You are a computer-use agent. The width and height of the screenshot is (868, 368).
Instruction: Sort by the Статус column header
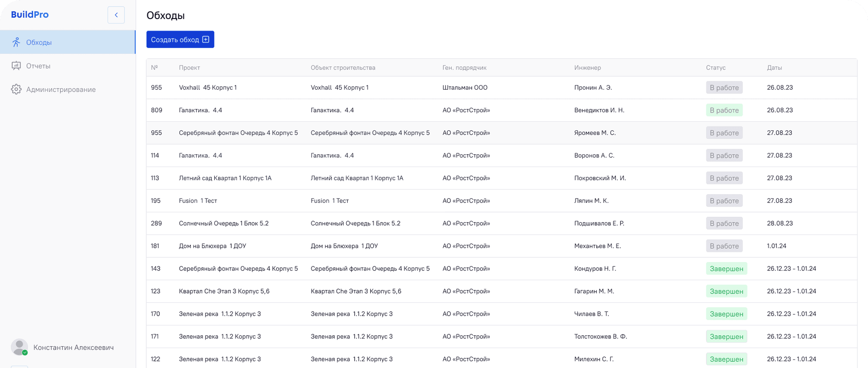click(716, 67)
